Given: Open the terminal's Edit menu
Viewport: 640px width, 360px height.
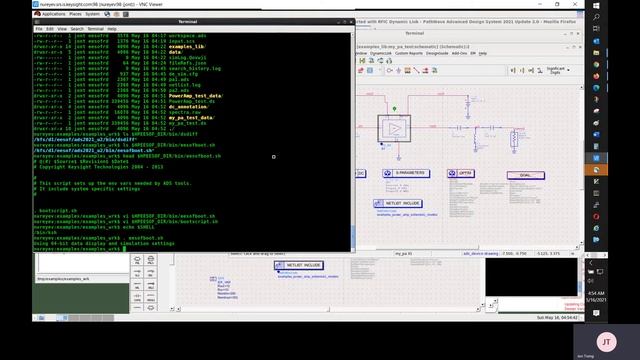Looking at the screenshot, I should 50,29.
